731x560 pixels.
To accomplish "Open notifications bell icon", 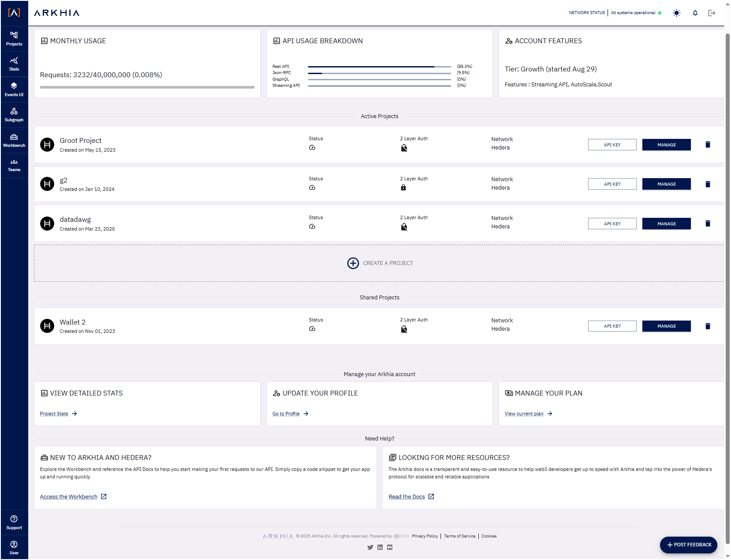I will click(x=695, y=13).
